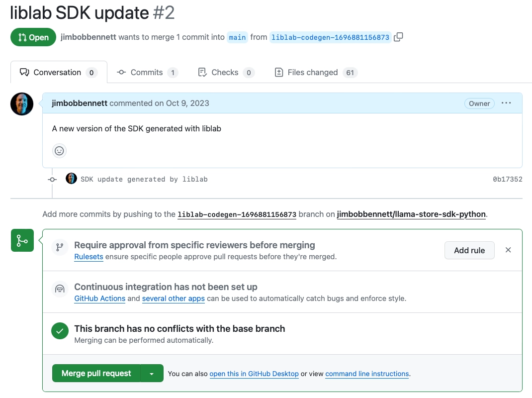Screen dimensions: 532x398
Task: Open the merge options dropdown arrow
Action: (153, 372)
